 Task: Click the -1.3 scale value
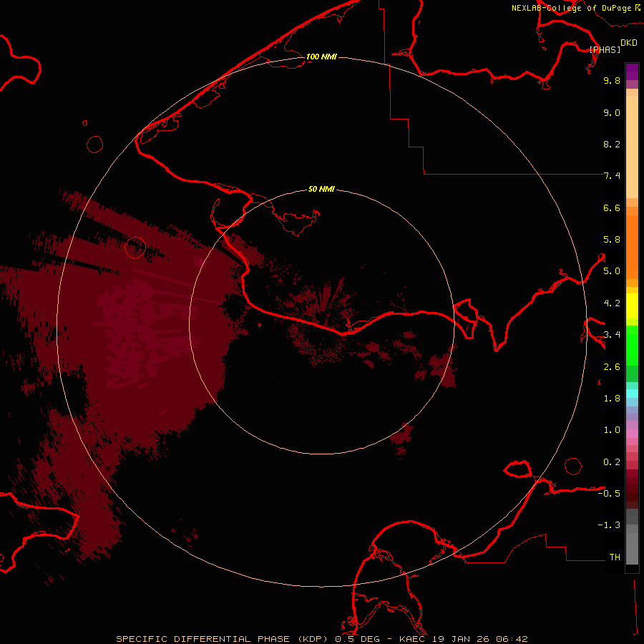tap(609, 525)
